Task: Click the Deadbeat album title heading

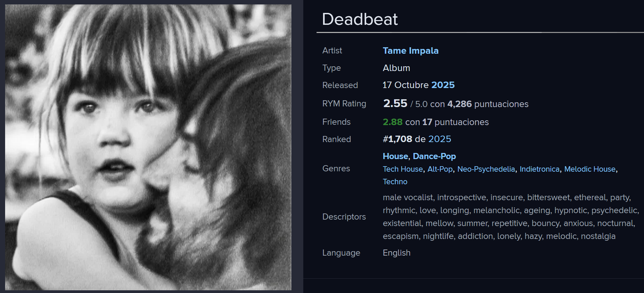Action: click(x=360, y=19)
